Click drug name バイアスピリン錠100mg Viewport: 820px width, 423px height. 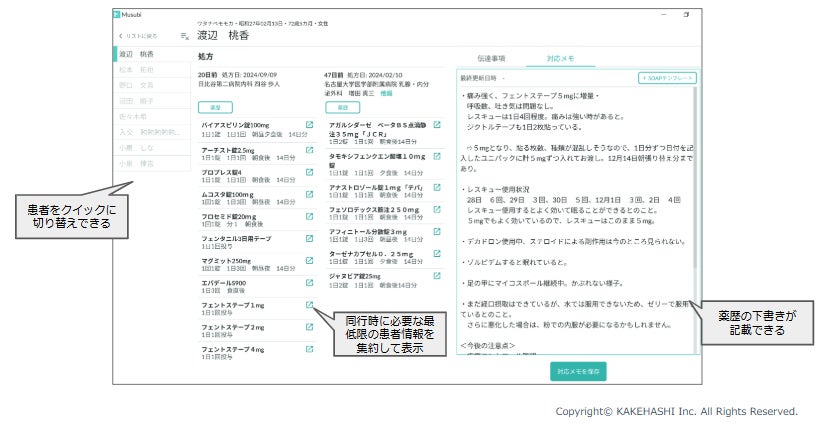235,125
